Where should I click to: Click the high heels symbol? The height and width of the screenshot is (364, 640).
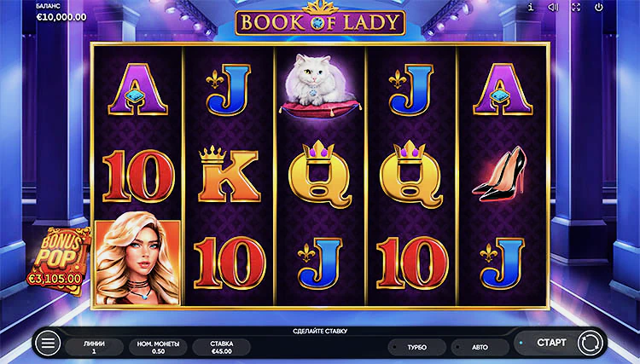502,174
